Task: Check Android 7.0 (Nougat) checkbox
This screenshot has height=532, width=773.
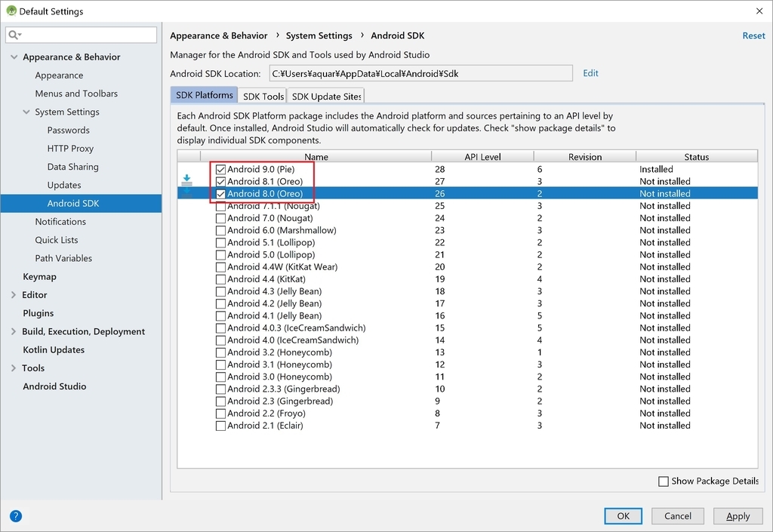Action: [x=220, y=218]
